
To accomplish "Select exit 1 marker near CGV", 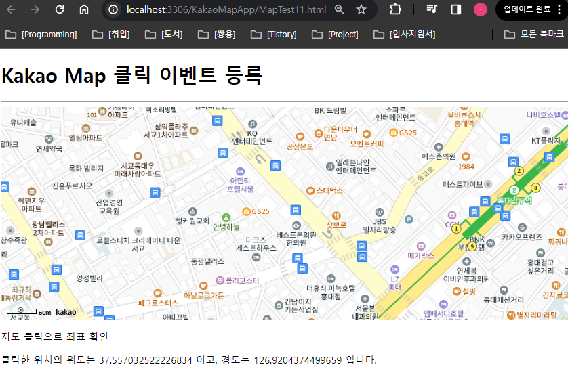I will tap(456, 229).
